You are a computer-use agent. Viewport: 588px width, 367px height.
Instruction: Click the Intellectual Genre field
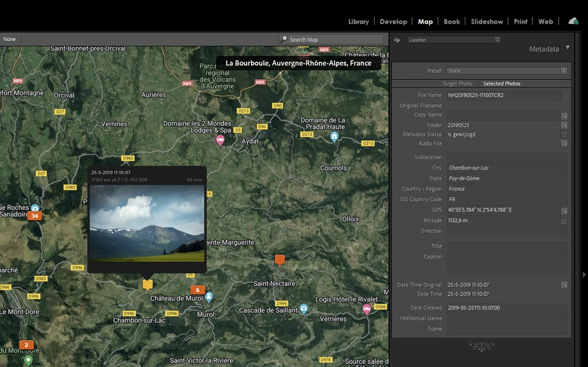pyautogui.click(x=507, y=318)
